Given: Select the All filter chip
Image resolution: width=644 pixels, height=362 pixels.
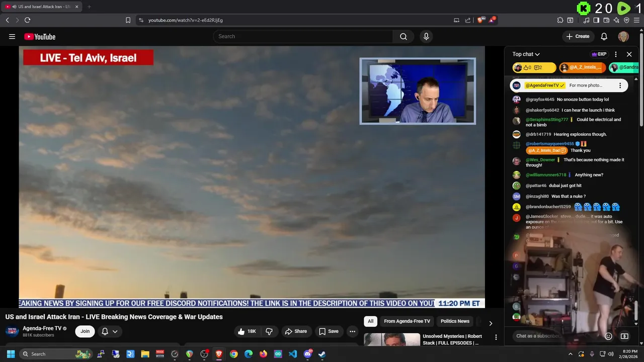Looking at the screenshot, I should (370, 321).
